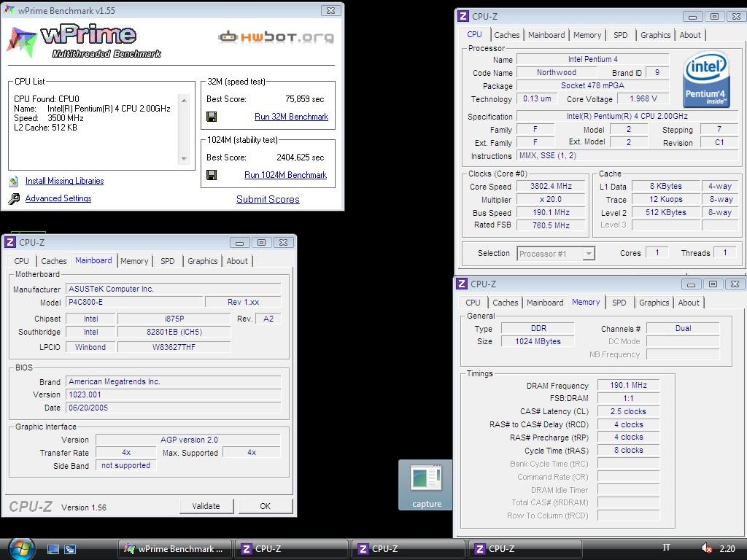The image size is (747, 560).
Task: Click the P4C800-E model field
Action: (x=135, y=302)
